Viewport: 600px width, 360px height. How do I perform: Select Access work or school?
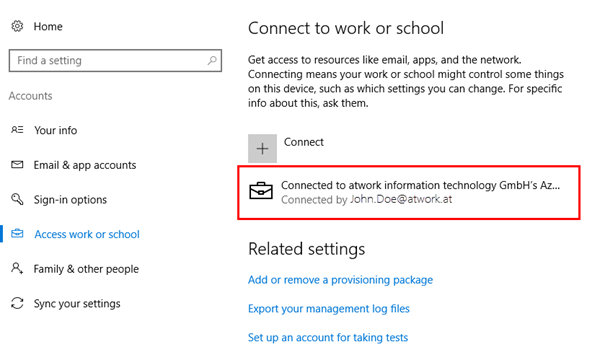pyautogui.click(x=87, y=234)
